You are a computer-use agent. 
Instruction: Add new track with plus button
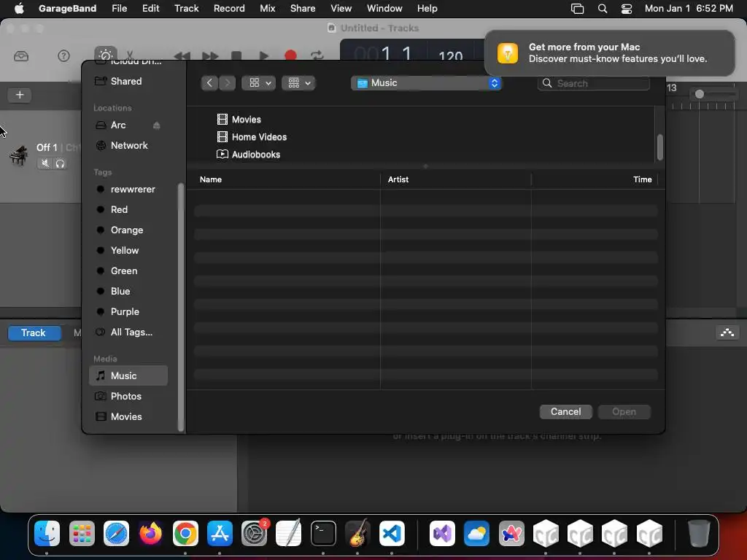tap(20, 95)
